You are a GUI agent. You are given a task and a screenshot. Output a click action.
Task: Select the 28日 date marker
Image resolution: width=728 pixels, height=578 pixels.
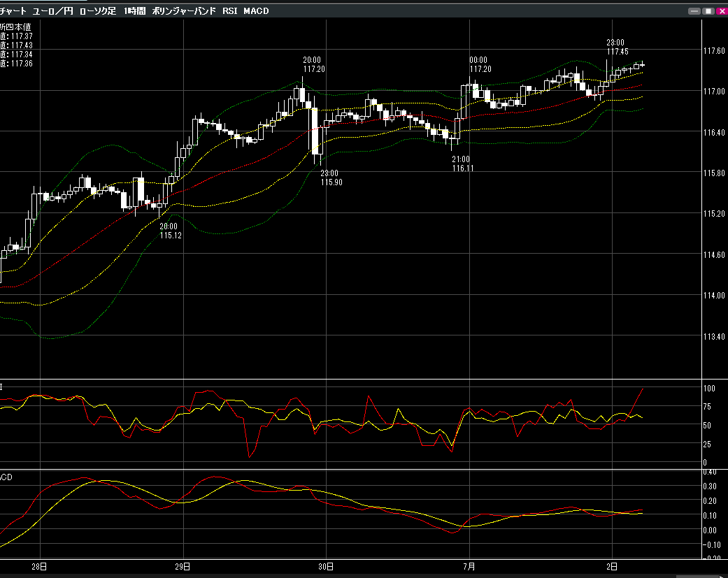tap(40, 565)
